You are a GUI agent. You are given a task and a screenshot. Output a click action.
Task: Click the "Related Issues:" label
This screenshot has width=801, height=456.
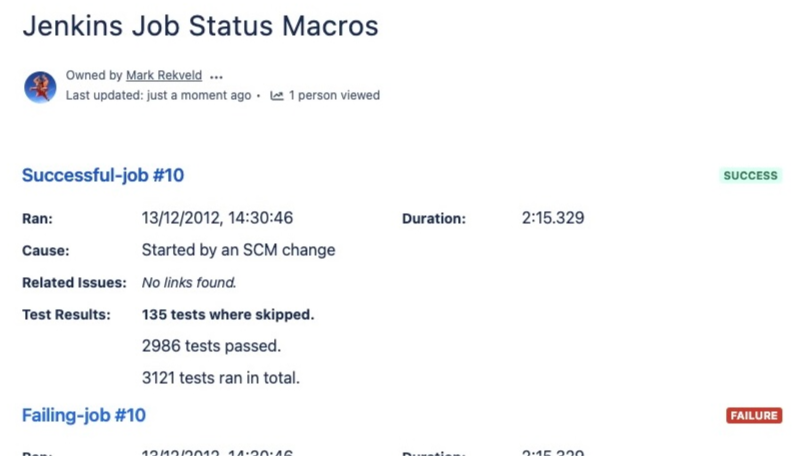coord(74,283)
